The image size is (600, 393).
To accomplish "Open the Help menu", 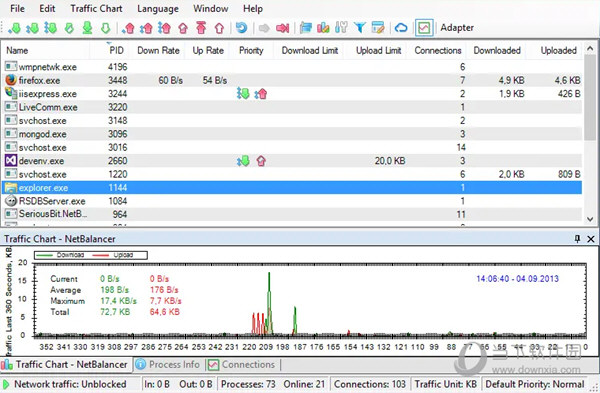I will [x=253, y=8].
